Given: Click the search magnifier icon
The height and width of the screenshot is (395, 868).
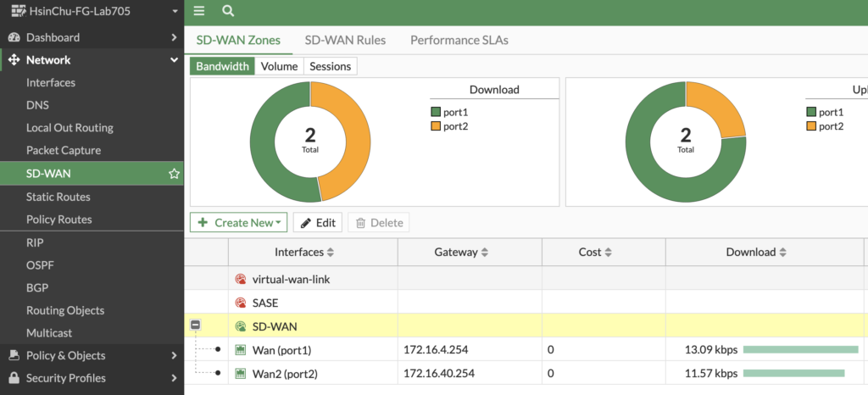Looking at the screenshot, I should pyautogui.click(x=228, y=11).
